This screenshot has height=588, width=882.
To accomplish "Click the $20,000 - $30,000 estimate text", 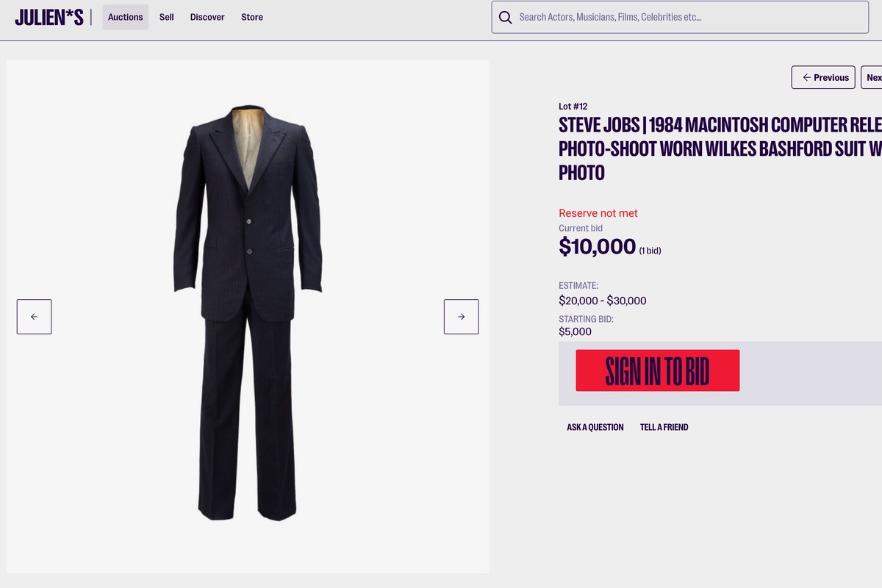I will pos(602,301).
